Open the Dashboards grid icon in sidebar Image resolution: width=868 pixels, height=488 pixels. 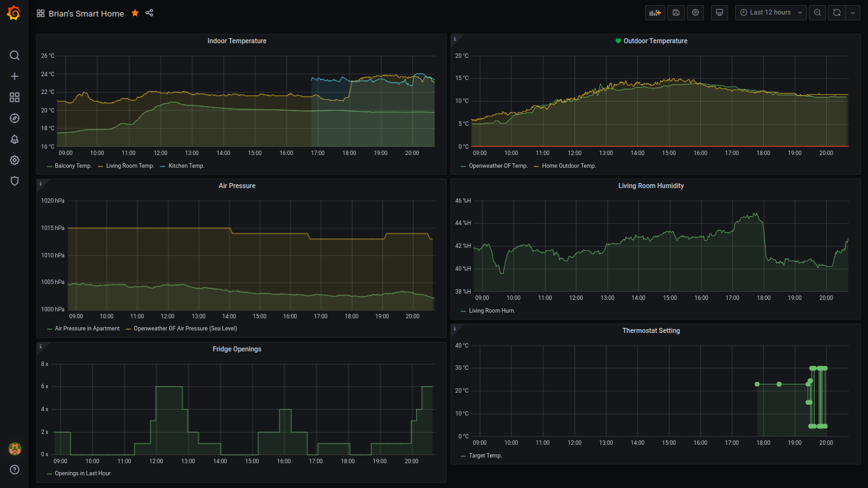click(x=15, y=97)
